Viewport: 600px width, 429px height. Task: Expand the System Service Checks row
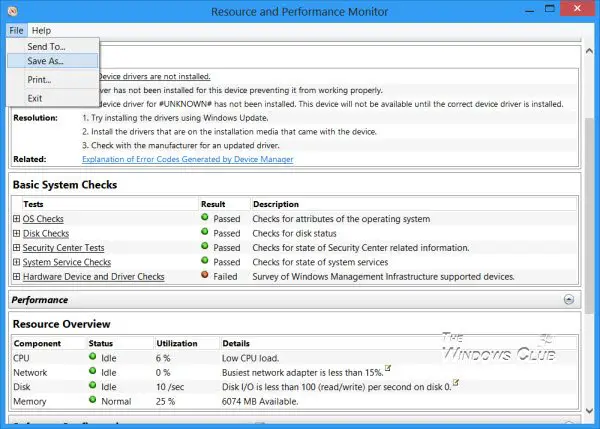[x=16, y=262]
